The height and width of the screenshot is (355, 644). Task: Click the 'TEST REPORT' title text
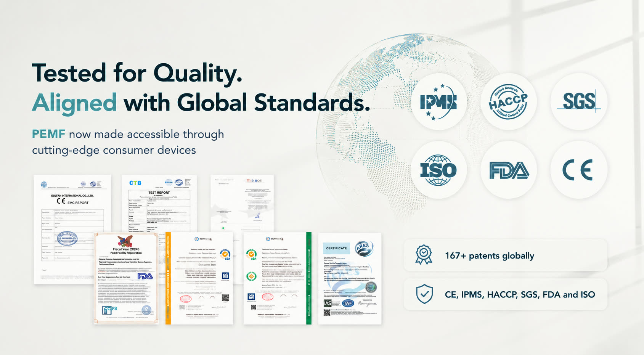point(159,193)
